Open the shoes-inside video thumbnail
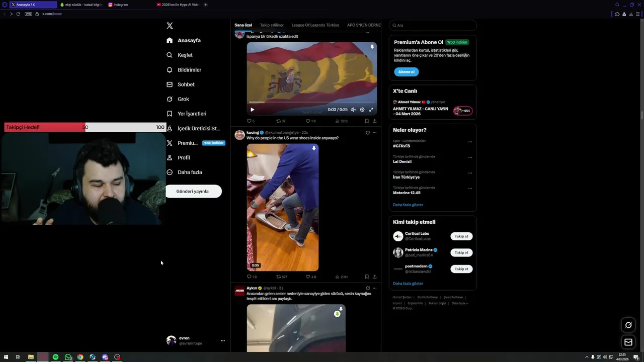The height and width of the screenshot is (362, 644). (283, 208)
